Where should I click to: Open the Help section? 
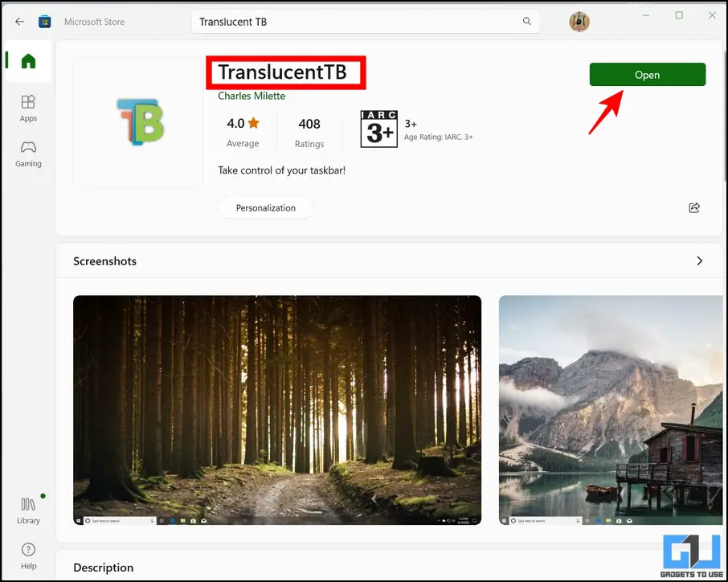click(x=28, y=556)
